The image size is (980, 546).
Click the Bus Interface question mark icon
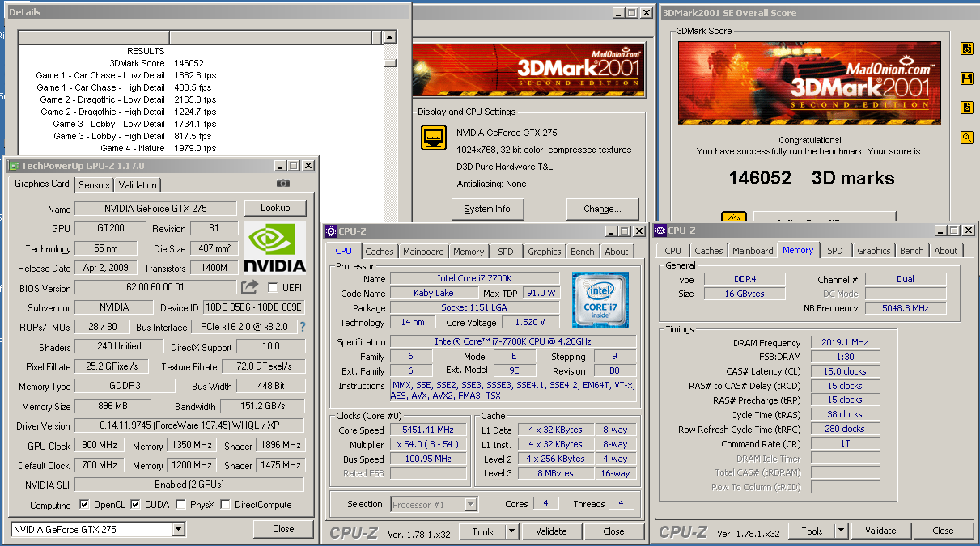pos(303,327)
